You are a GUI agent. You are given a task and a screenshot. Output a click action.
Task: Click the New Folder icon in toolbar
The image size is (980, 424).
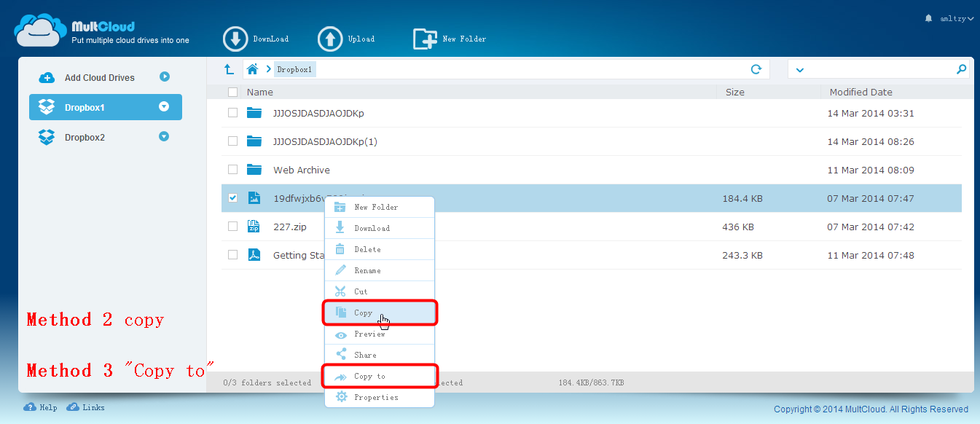click(425, 39)
